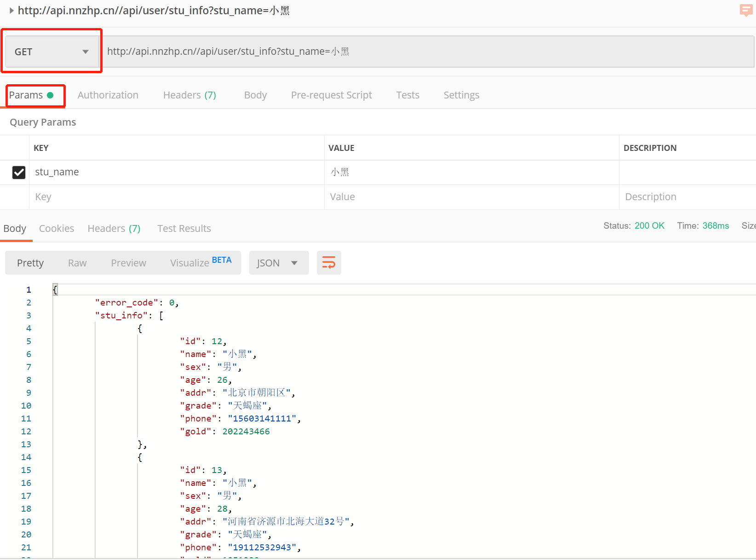The height and width of the screenshot is (560, 756).
Task: Click the phone 19112532943 value
Action: coord(262,548)
